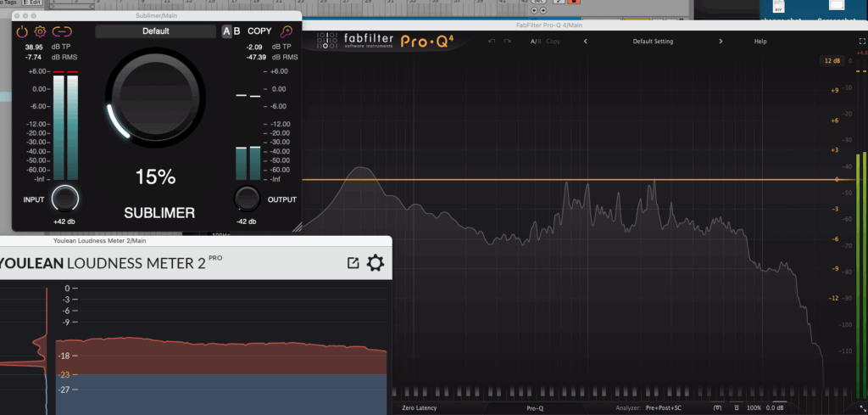Open Sublimer settings gear icon

[40, 31]
